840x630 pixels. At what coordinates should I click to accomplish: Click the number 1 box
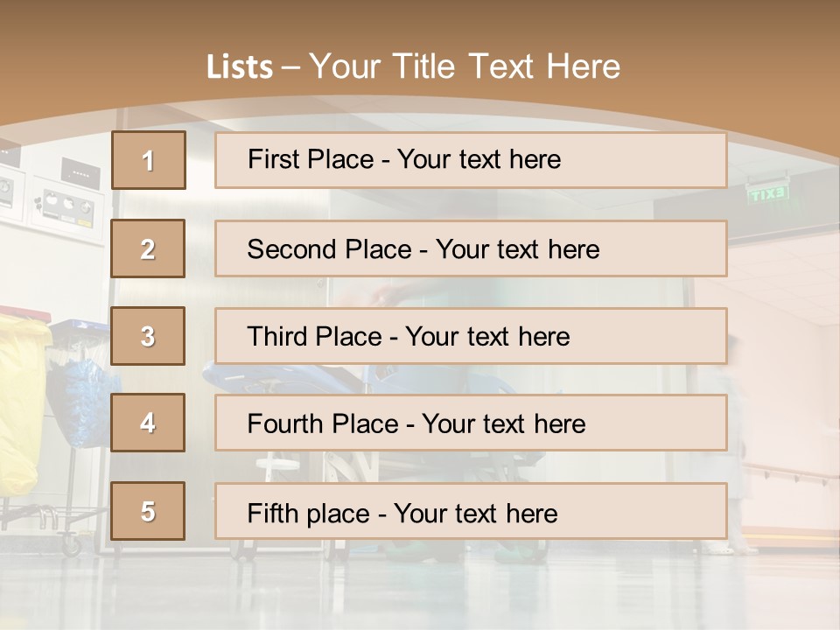pyautogui.click(x=148, y=160)
